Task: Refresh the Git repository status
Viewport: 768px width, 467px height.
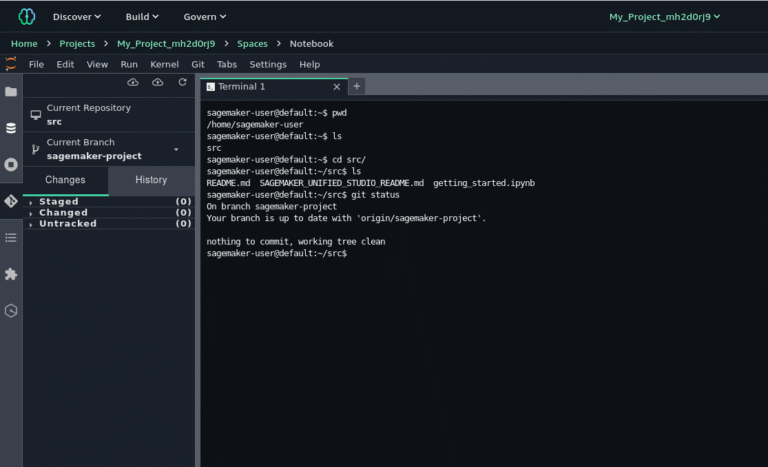Action: 182,82
